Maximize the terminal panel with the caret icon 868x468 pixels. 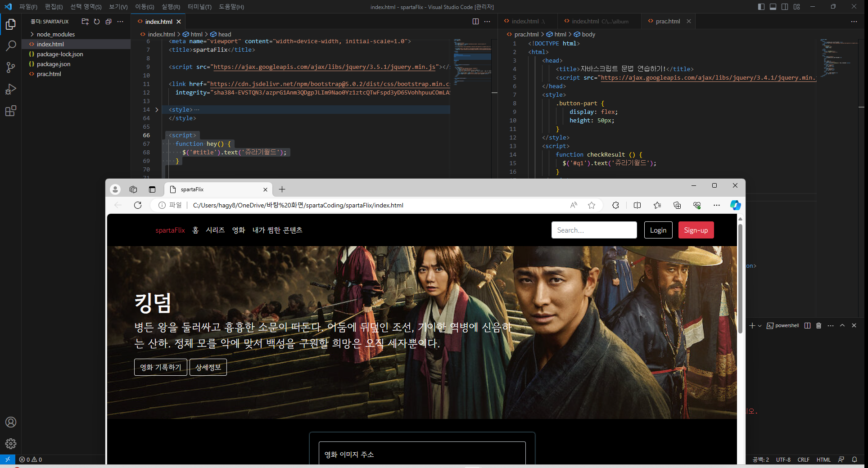(x=842, y=325)
